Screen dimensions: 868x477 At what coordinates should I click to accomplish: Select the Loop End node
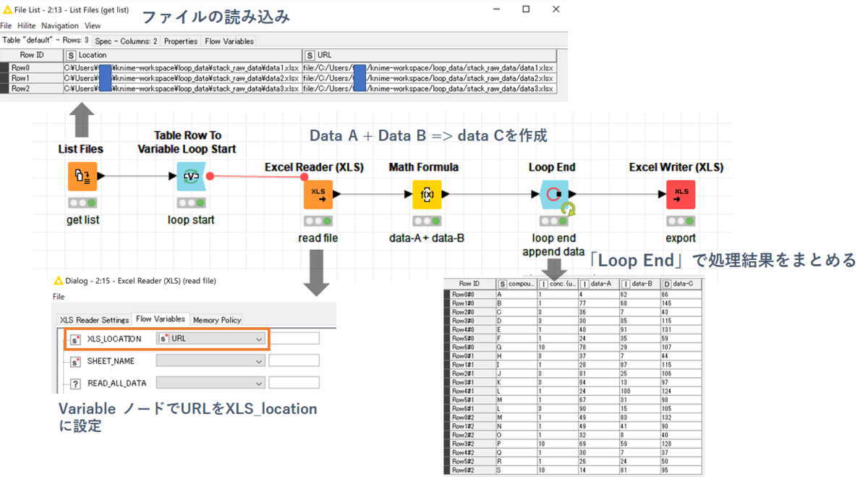click(x=552, y=195)
